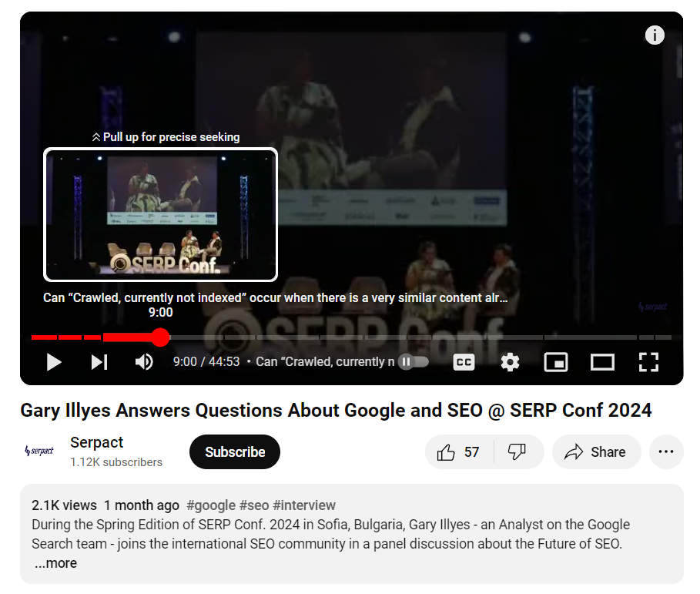Image resolution: width=700 pixels, height=594 pixels.
Task: Play the video
Action: pos(54,362)
